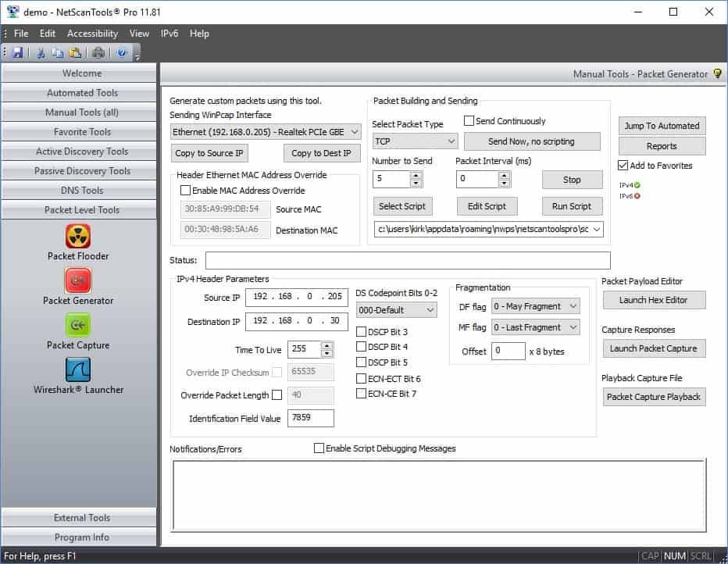
Task: Click the Stop button
Action: 572,180
